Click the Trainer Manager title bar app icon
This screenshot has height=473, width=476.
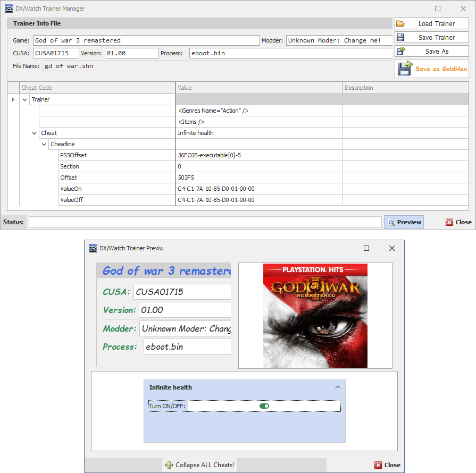[x=9, y=9]
